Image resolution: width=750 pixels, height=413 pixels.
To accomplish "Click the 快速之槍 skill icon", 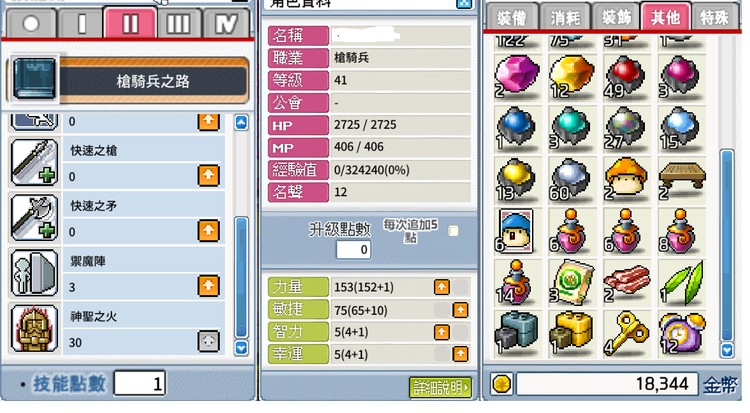I will coord(34,163).
